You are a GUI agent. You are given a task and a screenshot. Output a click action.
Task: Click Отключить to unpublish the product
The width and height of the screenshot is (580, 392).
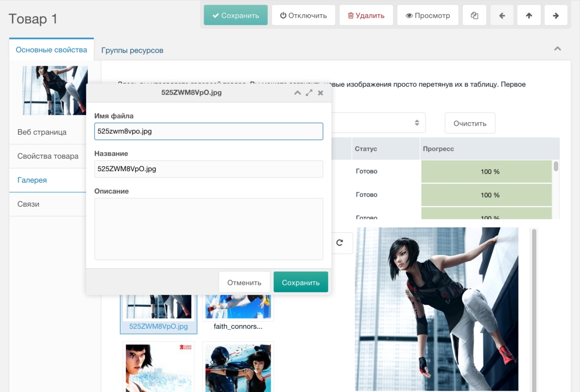304,15
